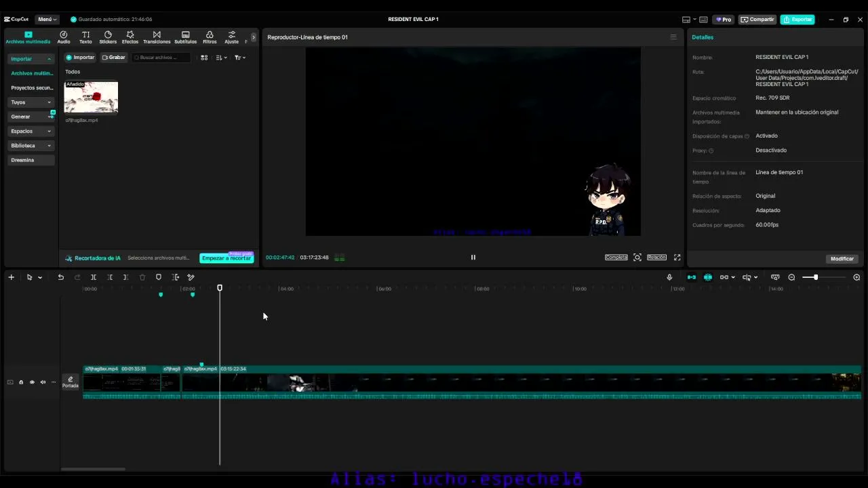Viewport: 868px width, 488px height.
Task: Mute the main video track audio
Action: (43, 382)
